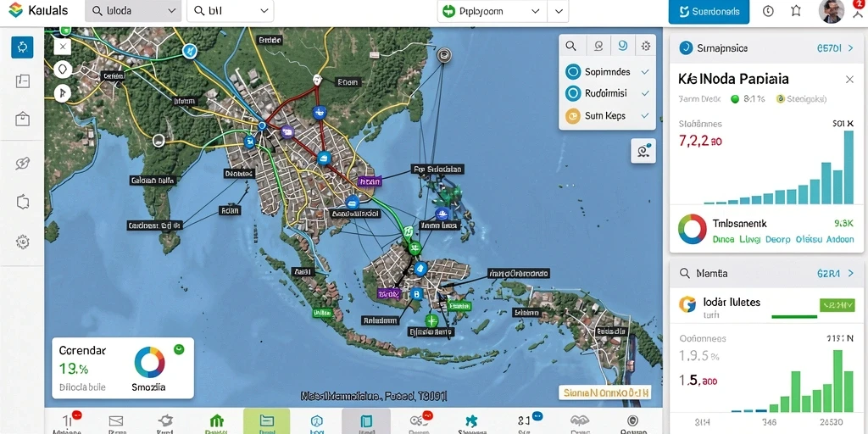Click the search icon in the layers panel
Image resolution: width=868 pixels, height=434 pixels.
coord(570,47)
